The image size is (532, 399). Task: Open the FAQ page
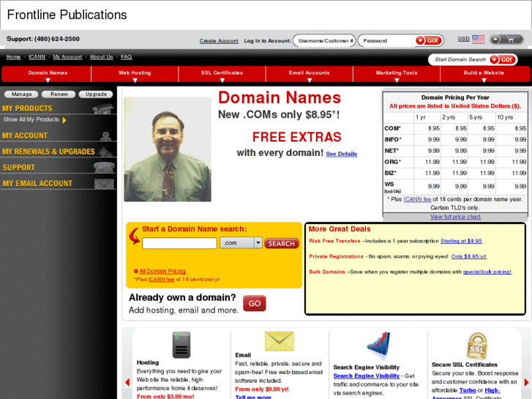(126, 57)
